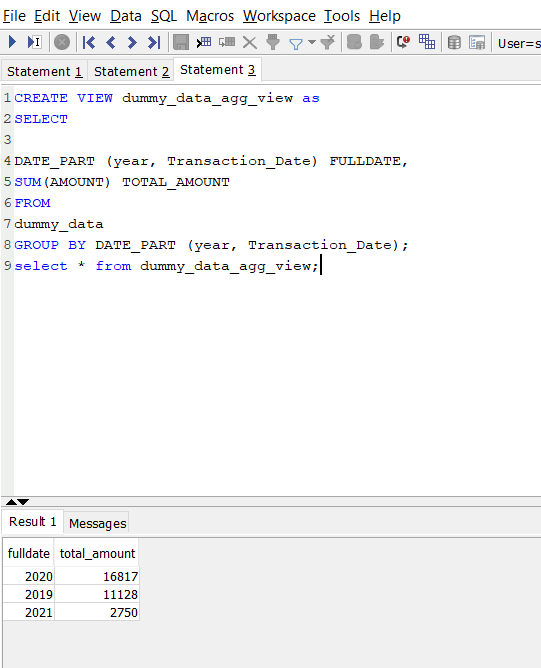This screenshot has height=668, width=541.
Task: Jump to the last statement in history
Action: pos(154,42)
